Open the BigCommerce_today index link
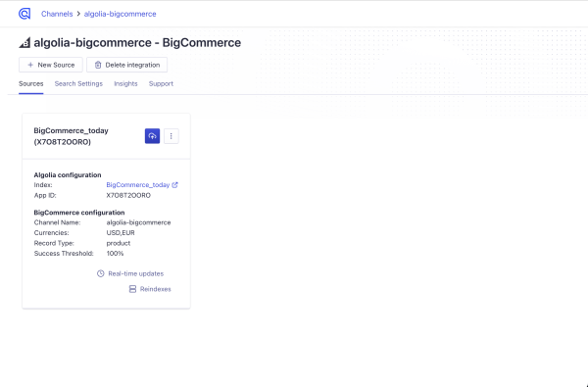588x387 pixels. coord(138,185)
